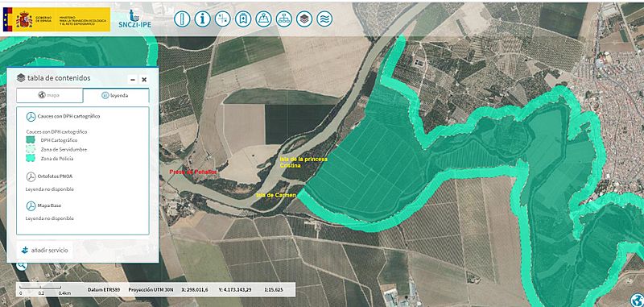Click the 'añadir servicio' button
Image resolution: width=644 pixels, height=307 pixels.
pos(45,250)
